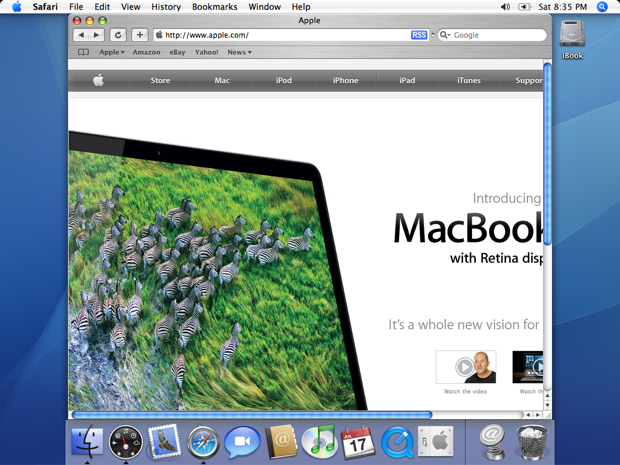The width and height of the screenshot is (620, 465).
Task: Open the History menu
Action: click(x=166, y=7)
